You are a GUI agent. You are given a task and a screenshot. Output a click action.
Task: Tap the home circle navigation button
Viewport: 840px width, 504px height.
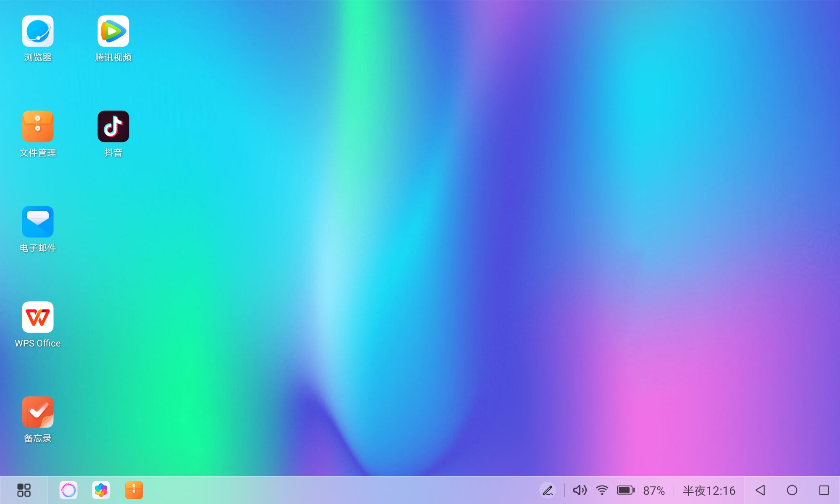[x=792, y=490]
